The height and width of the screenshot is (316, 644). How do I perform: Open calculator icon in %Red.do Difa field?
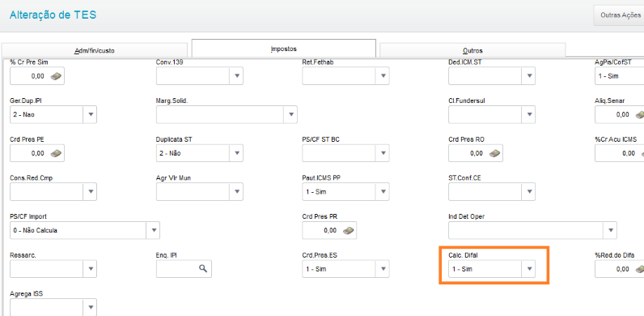tap(639, 269)
